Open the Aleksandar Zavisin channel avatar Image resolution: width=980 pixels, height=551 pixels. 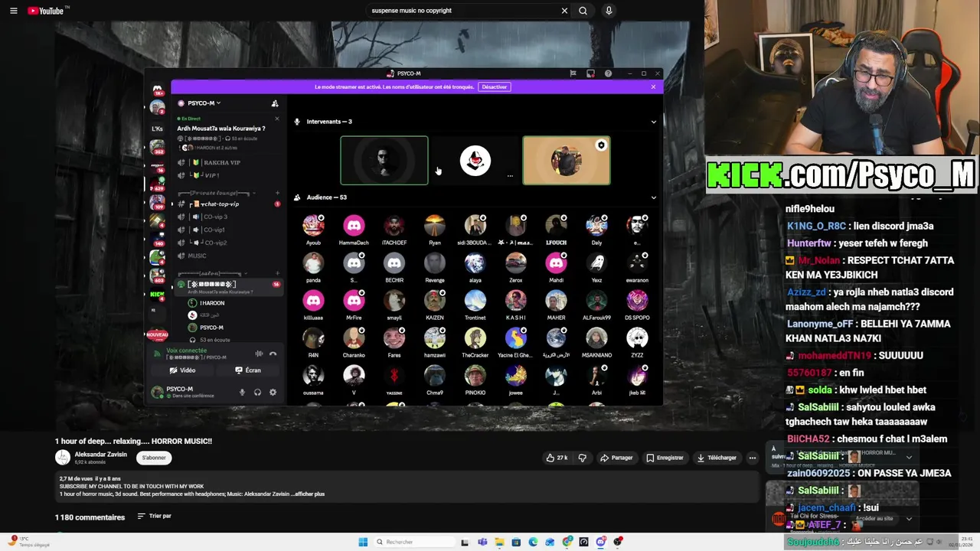[63, 458]
